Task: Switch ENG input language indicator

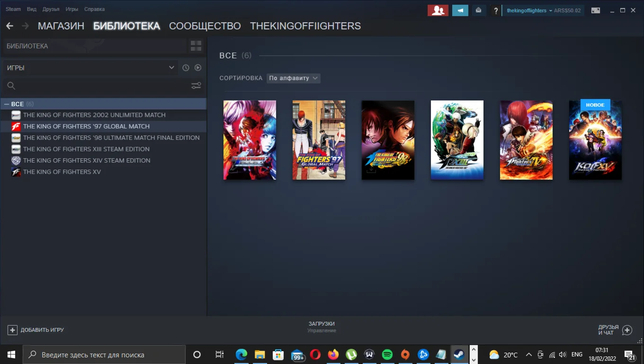Action: [x=577, y=355]
